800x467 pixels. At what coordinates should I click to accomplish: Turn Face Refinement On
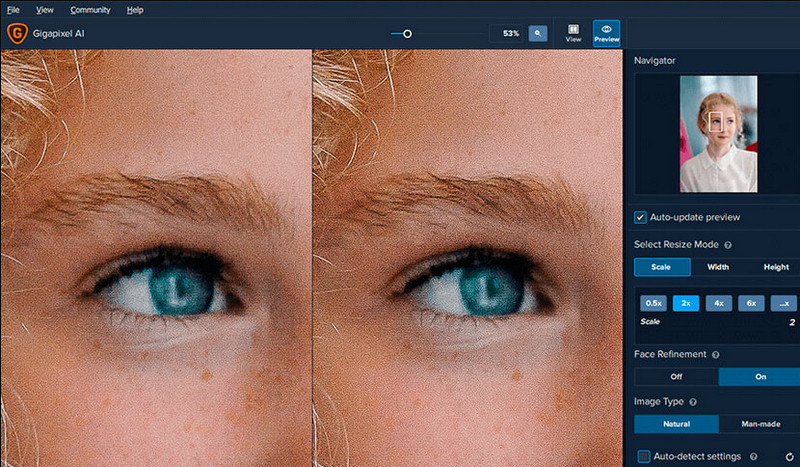[x=760, y=377]
